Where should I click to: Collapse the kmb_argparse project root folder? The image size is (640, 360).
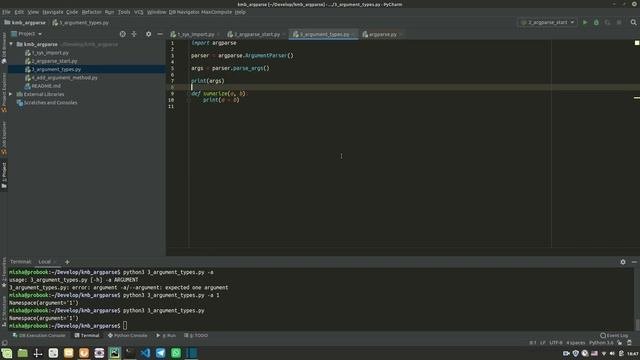point(11,44)
